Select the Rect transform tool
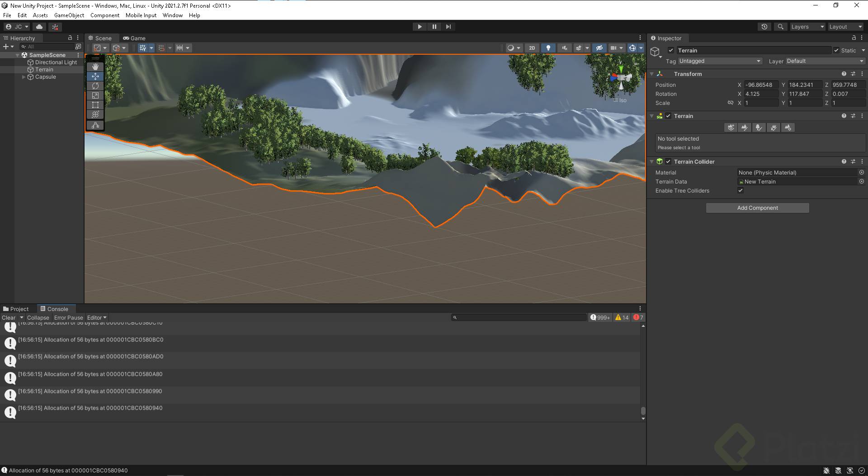Viewport: 868px width, 476px height. [x=95, y=105]
